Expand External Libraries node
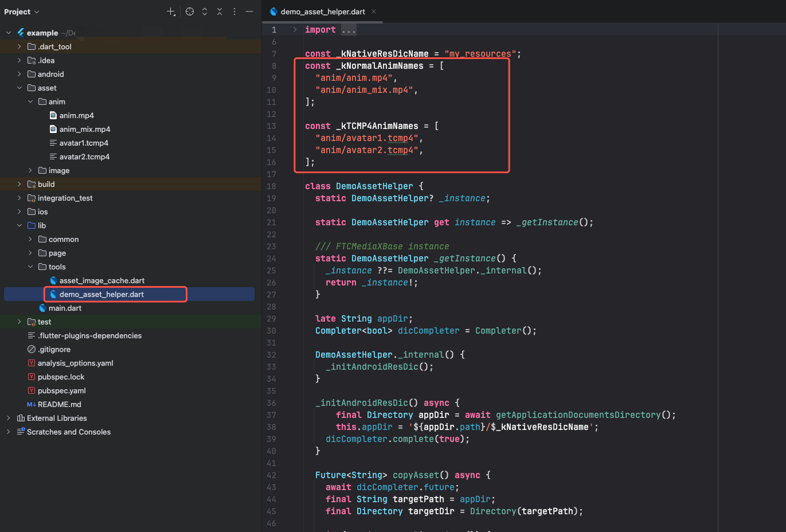 9,418
